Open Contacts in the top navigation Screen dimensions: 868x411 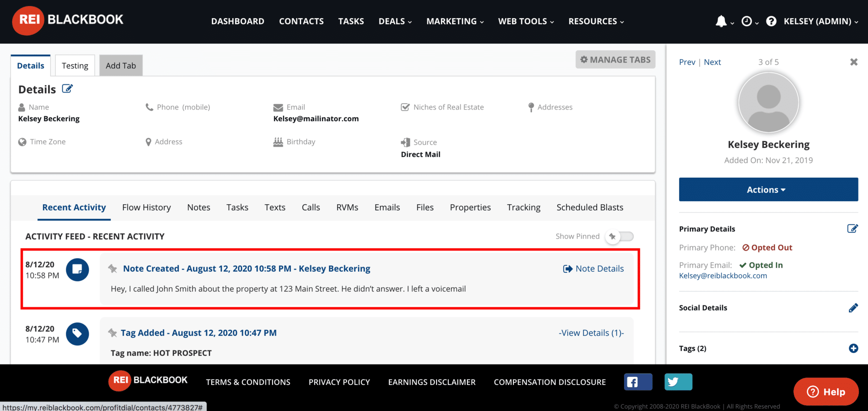301,21
